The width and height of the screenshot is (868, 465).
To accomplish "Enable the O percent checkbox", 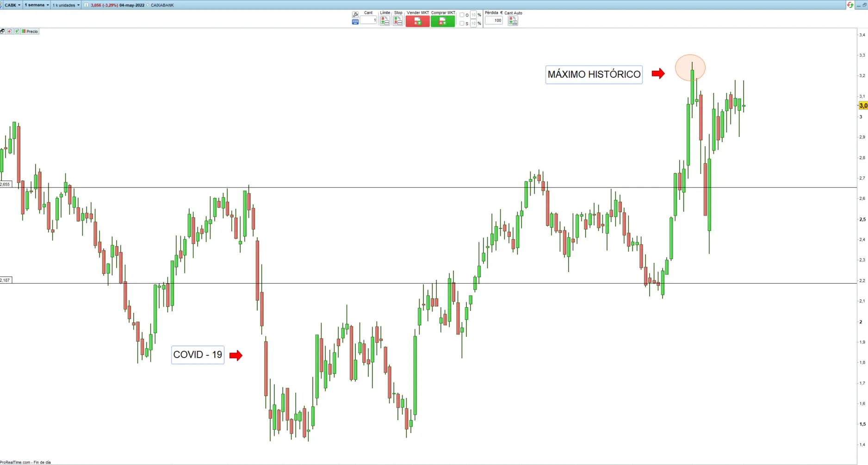I will (x=462, y=15).
